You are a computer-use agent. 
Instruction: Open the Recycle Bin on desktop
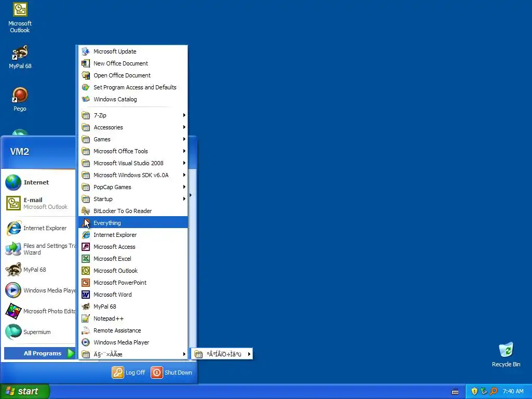pos(506,355)
